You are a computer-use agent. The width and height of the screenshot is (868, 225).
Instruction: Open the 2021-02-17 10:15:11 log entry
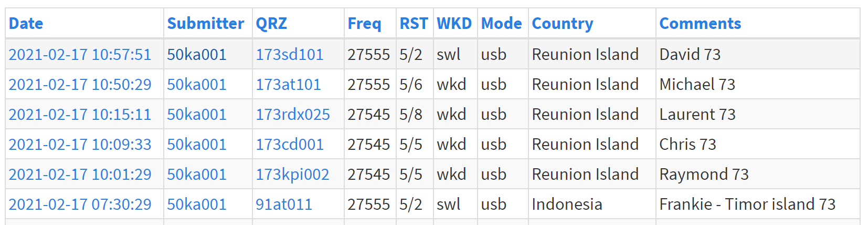point(80,115)
